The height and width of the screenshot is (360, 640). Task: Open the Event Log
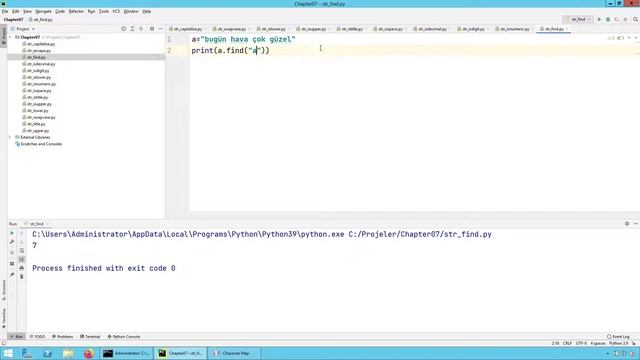tap(618, 337)
